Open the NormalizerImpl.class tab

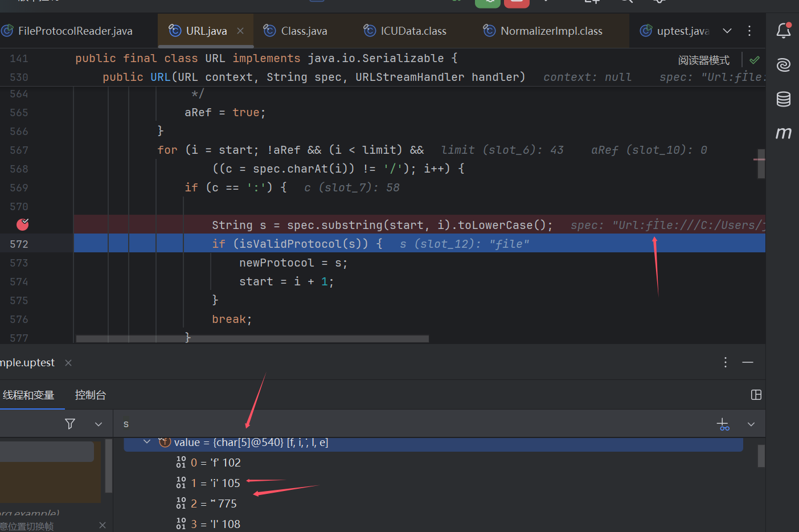[551, 31]
